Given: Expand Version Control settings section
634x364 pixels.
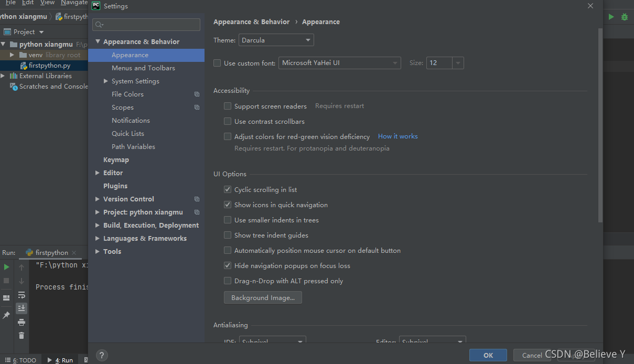Looking at the screenshot, I should (98, 199).
